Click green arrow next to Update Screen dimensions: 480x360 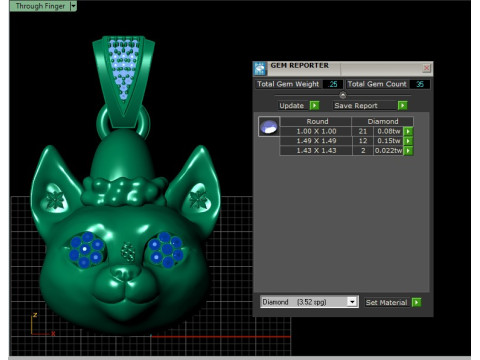[x=314, y=106]
